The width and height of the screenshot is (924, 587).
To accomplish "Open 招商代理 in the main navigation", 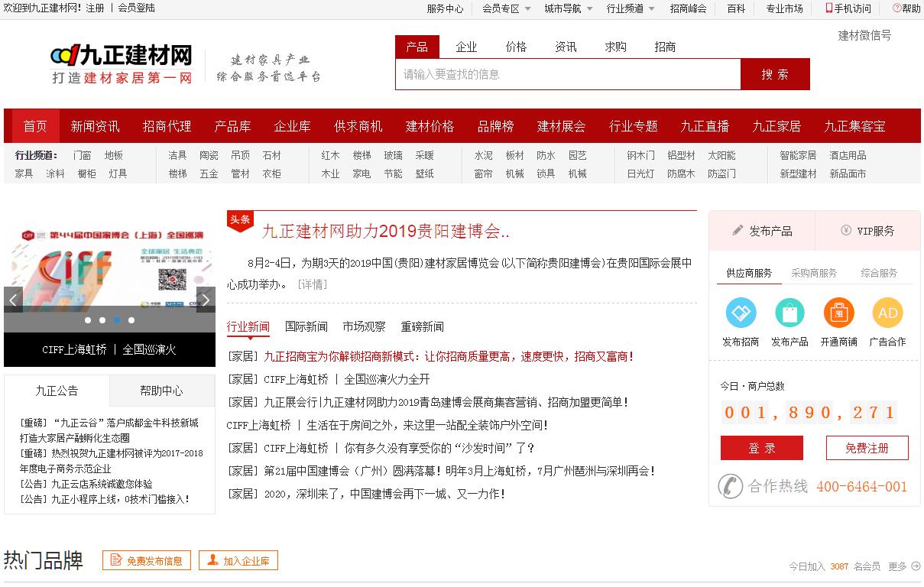I will point(167,126).
